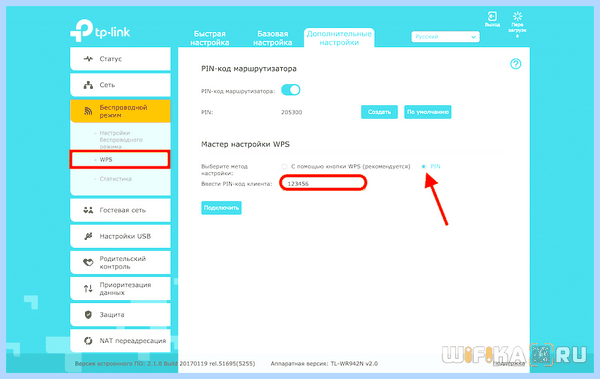Click the Создать button
This screenshot has height=379, width=600.
[379, 112]
